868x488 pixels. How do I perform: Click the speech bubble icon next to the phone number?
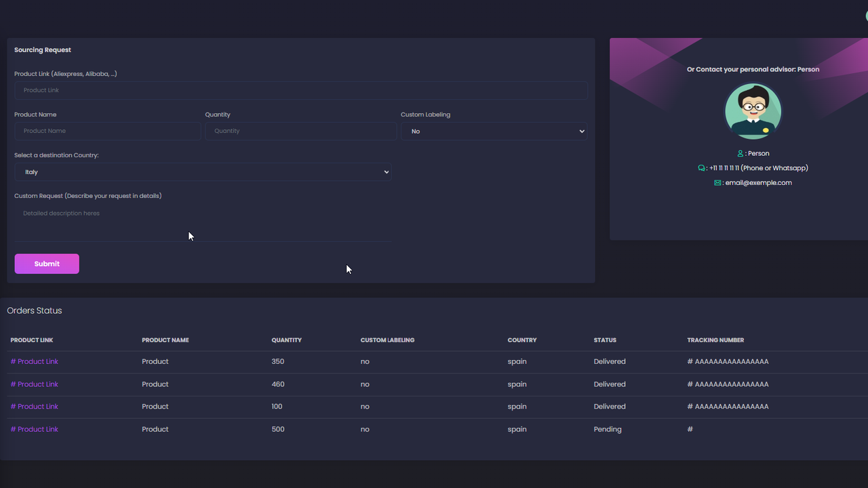pos(701,167)
